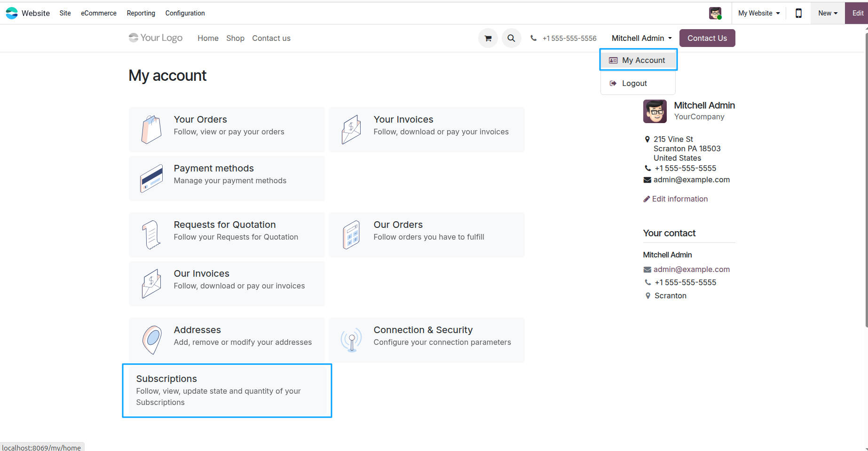The width and height of the screenshot is (868, 451).
Task: Click the ID card icon in My Account
Action: (x=613, y=60)
